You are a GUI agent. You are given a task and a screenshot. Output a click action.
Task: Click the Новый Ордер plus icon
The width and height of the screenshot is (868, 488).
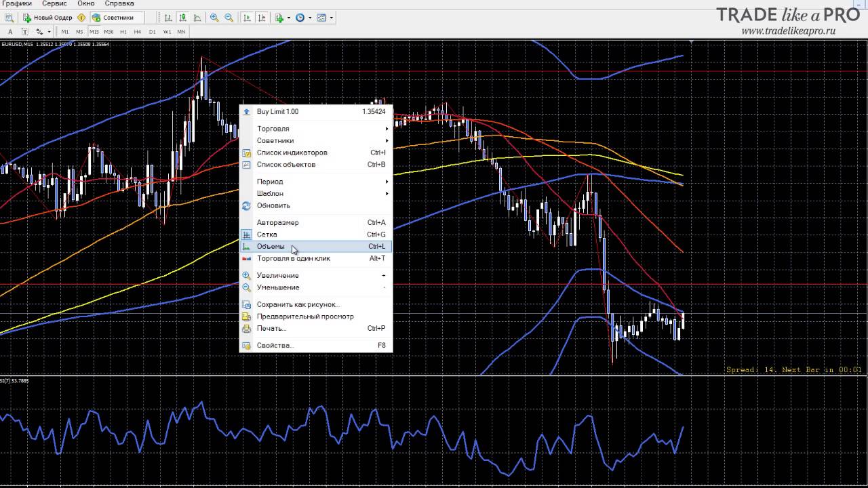pyautogui.click(x=26, y=18)
